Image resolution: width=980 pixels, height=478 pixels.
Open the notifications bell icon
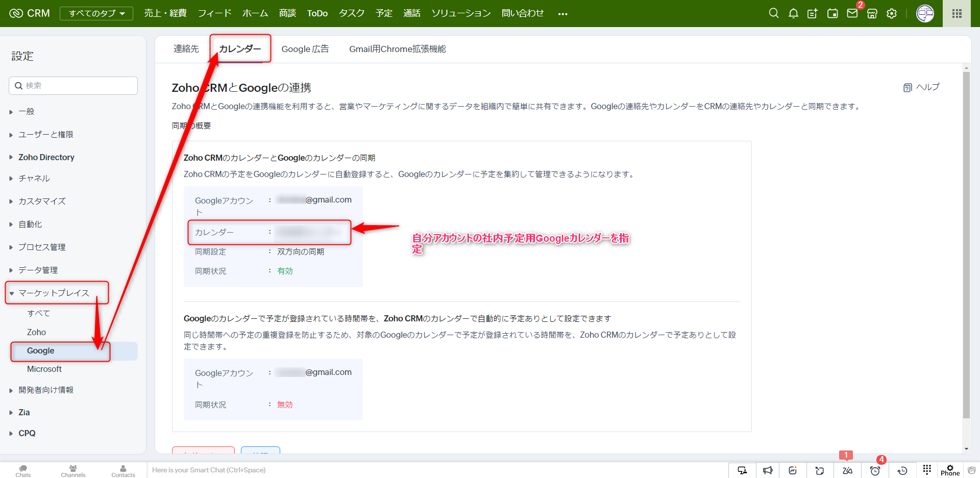point(793,13)
